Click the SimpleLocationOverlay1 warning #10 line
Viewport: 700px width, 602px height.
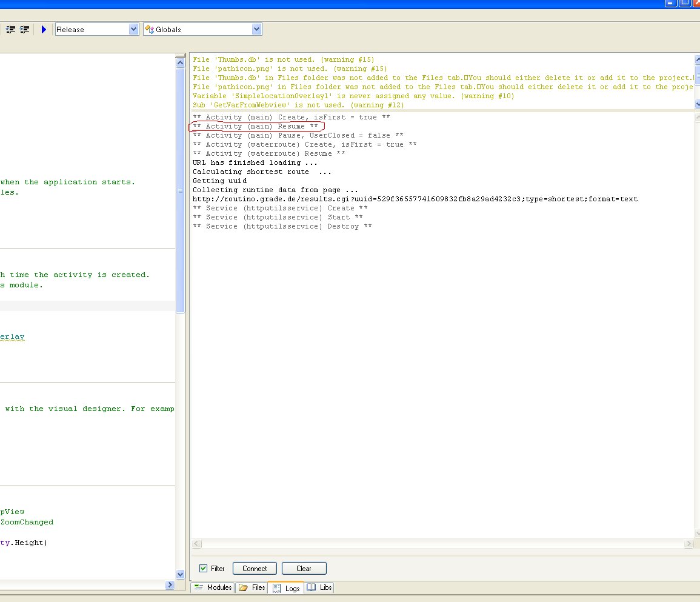353,96
